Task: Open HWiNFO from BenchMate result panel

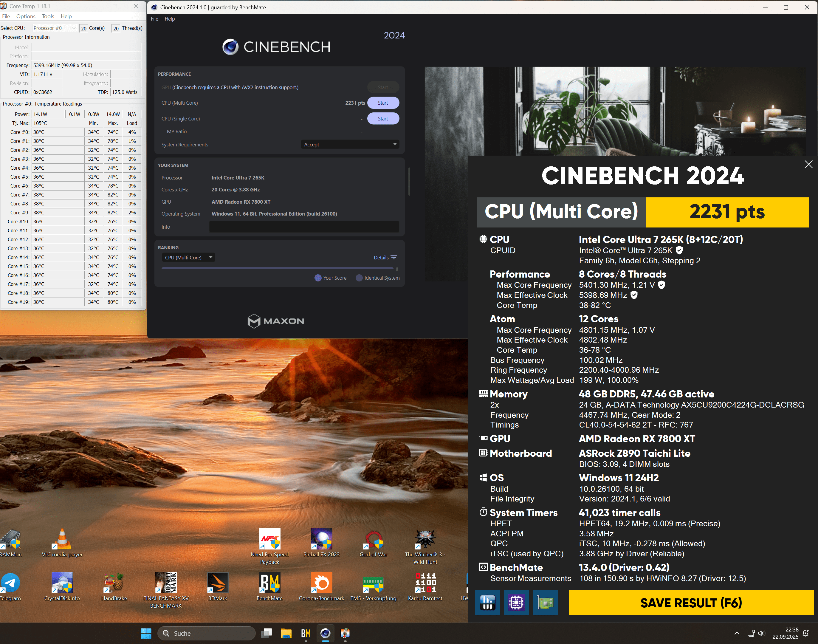Action: tap(487, 603)
